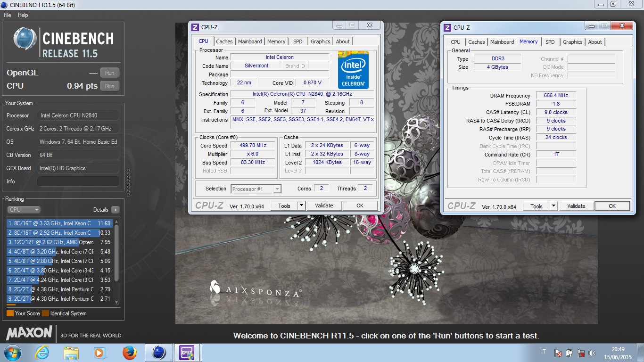Image resolution: width=644 pixels, height=362 pixels.
Task: Switch to Graphics tab in left CPU-Z
Action: pos(321,41)
